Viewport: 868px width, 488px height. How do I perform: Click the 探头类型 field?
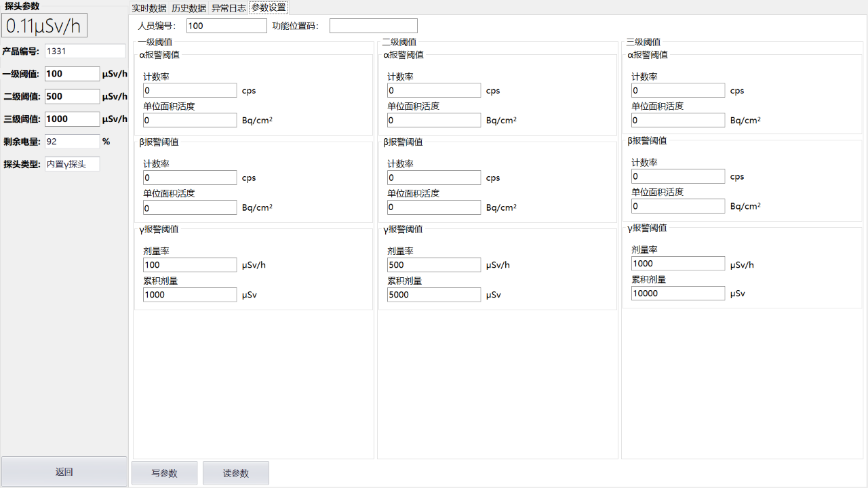[x=72, y=164]
